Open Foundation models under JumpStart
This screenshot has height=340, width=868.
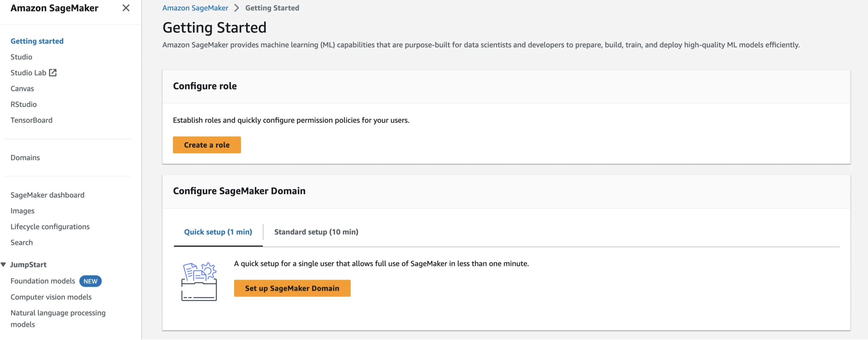[43, 281]
